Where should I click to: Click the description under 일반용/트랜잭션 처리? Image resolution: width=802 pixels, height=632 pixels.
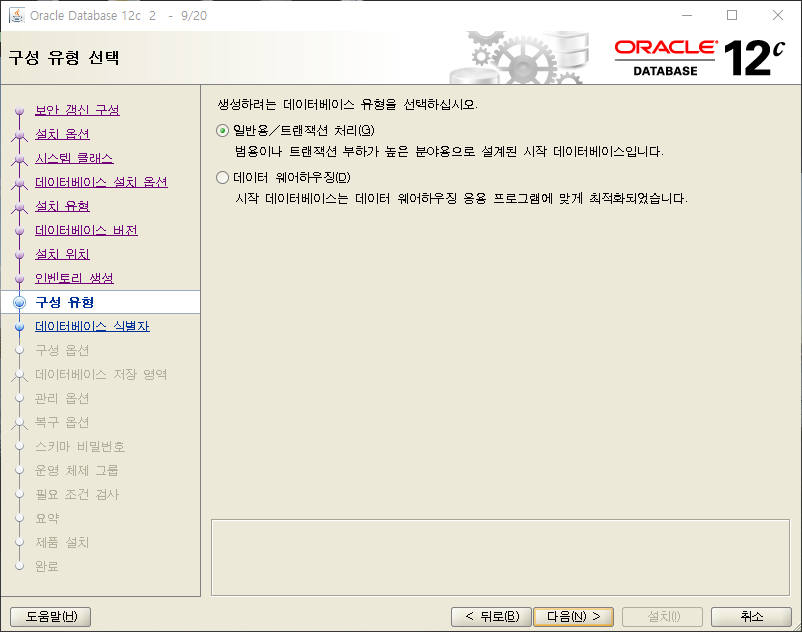449,151
